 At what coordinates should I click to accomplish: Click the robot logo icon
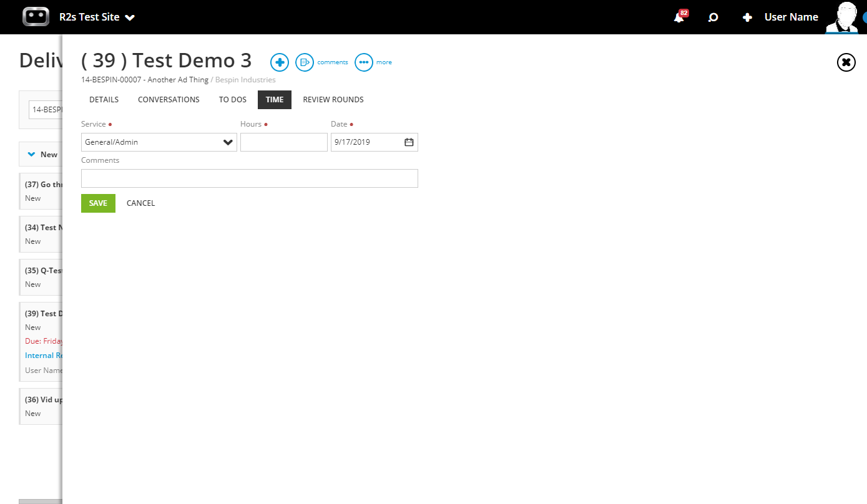[36, 17]
